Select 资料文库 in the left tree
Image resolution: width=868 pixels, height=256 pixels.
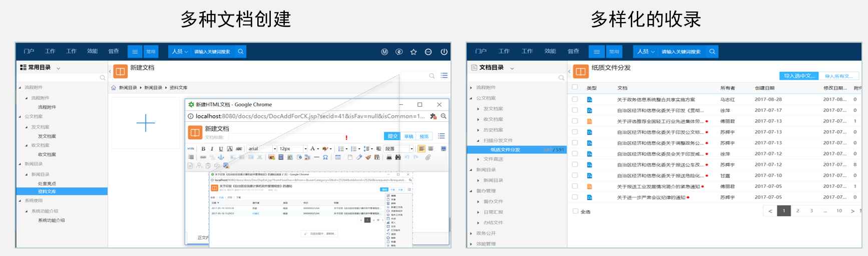(x=47, y=191)
